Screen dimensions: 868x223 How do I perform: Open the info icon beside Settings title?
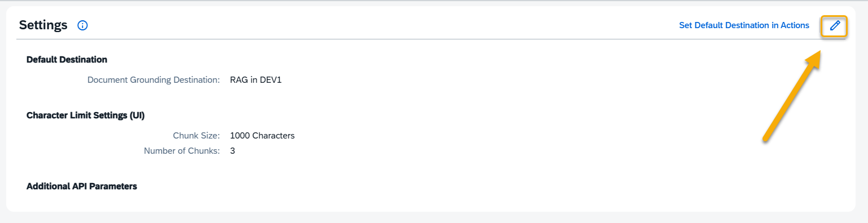[82, 25]
